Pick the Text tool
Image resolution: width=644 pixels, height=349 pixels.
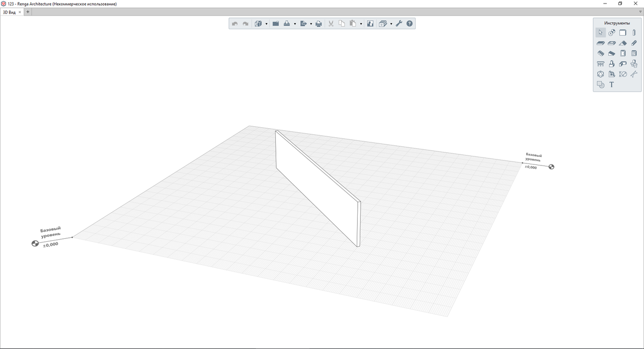(x=612, y=84)
